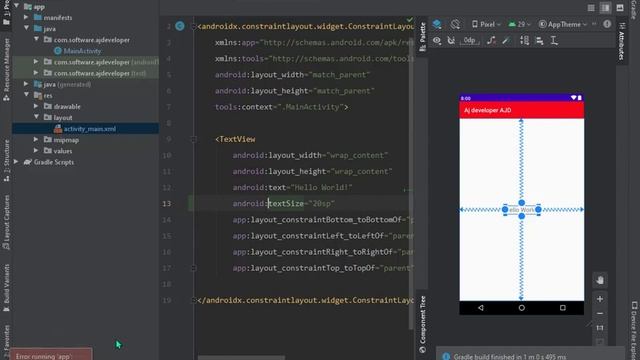Open the Component Tree tab

click(x=422, y=324)
